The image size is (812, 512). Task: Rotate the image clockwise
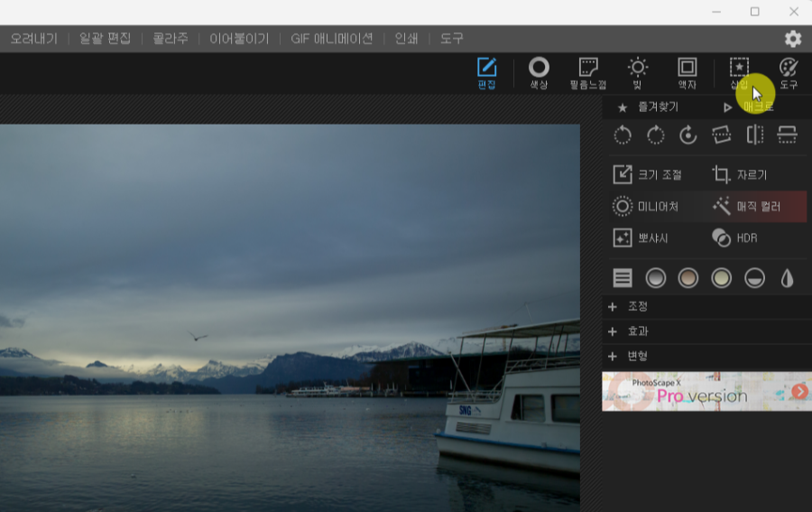(656, 135)
